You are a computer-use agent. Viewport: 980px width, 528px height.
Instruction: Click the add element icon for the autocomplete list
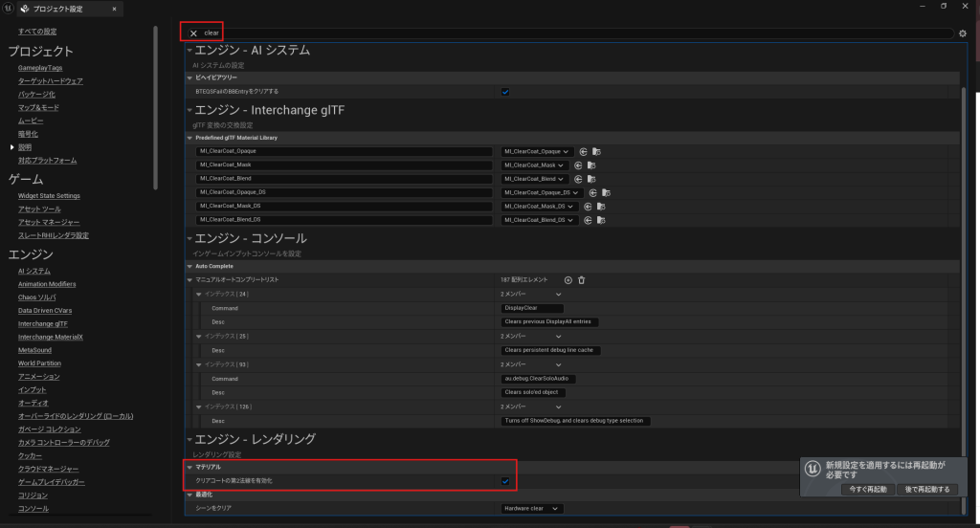tap(568, 279)
